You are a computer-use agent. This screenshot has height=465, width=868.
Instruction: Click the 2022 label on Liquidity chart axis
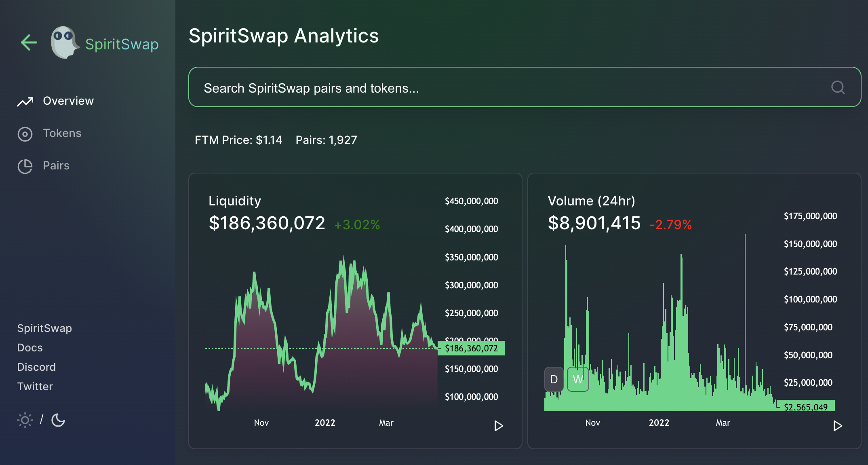325,423
